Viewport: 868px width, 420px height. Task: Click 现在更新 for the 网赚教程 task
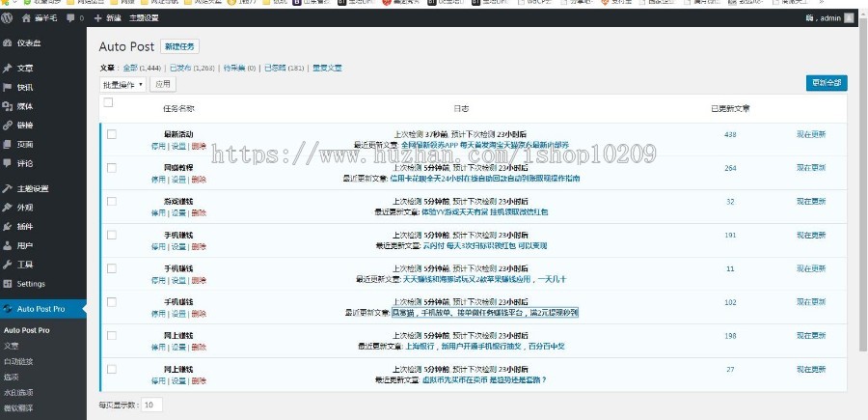click(x=810, y=167)
